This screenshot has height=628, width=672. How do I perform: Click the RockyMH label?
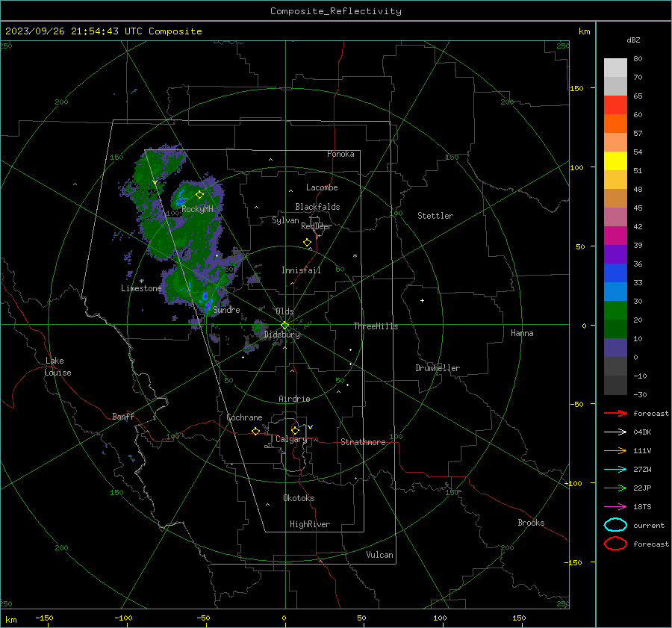(x=197, y=209)
